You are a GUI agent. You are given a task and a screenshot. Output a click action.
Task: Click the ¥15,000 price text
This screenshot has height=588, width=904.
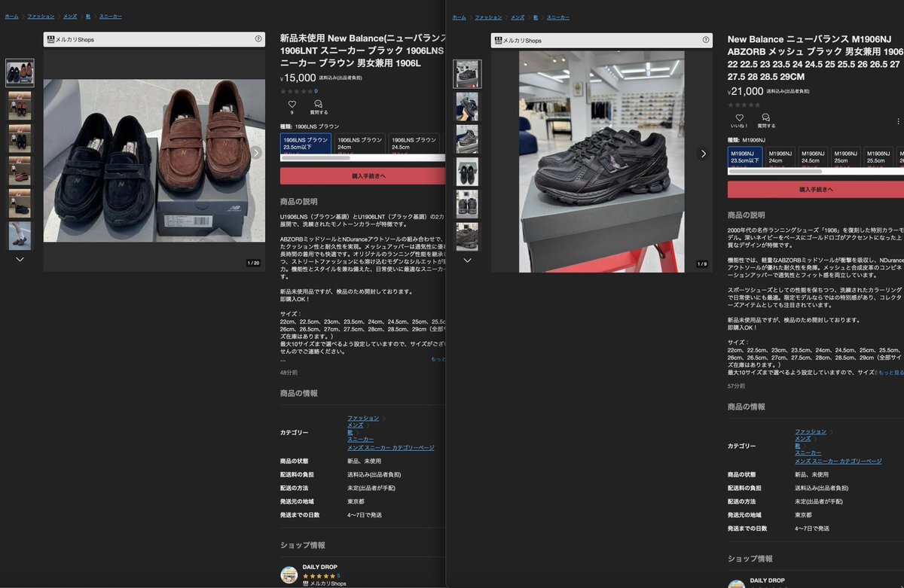(x=298, y=78)
